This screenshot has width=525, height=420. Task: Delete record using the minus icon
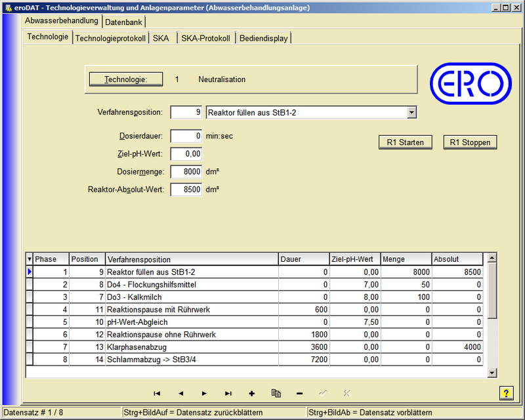299,393
